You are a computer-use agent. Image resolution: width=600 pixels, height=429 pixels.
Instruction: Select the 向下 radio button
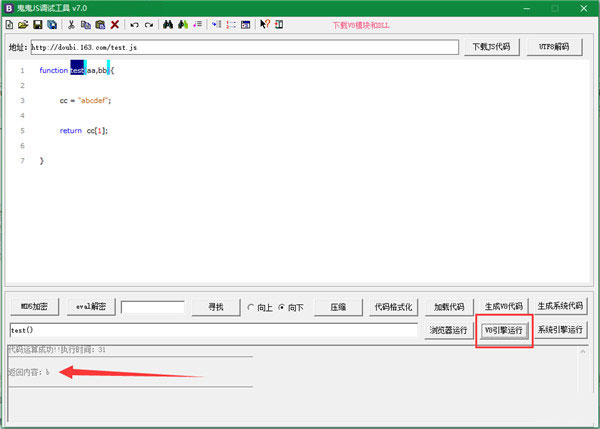(281, 307)
